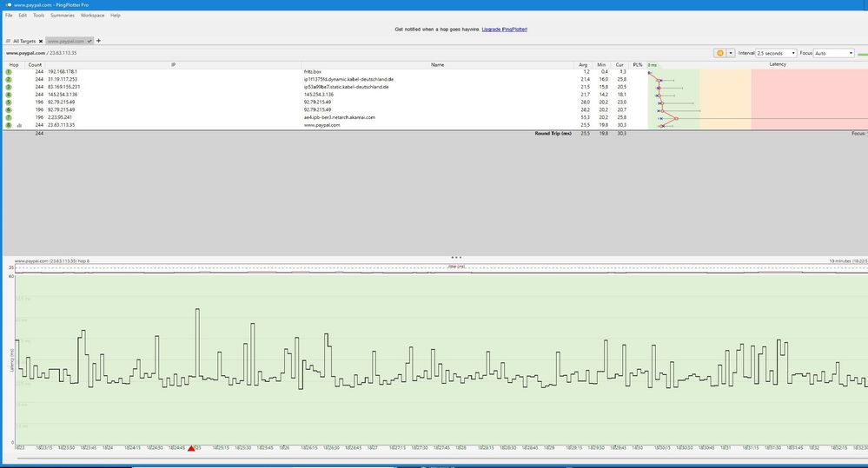Select hop 6 green circle icon

pyautogui.click(x=9, y=110)
